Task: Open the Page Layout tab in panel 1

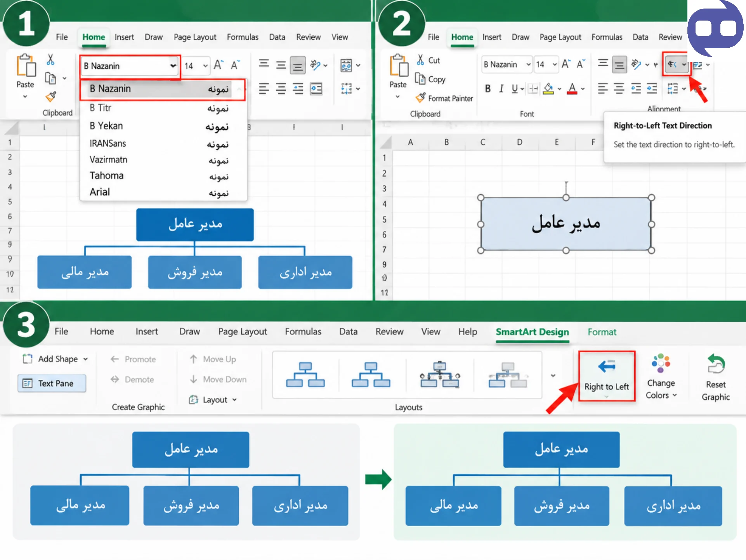Action: pyautogui.click(x=195, y=37)
